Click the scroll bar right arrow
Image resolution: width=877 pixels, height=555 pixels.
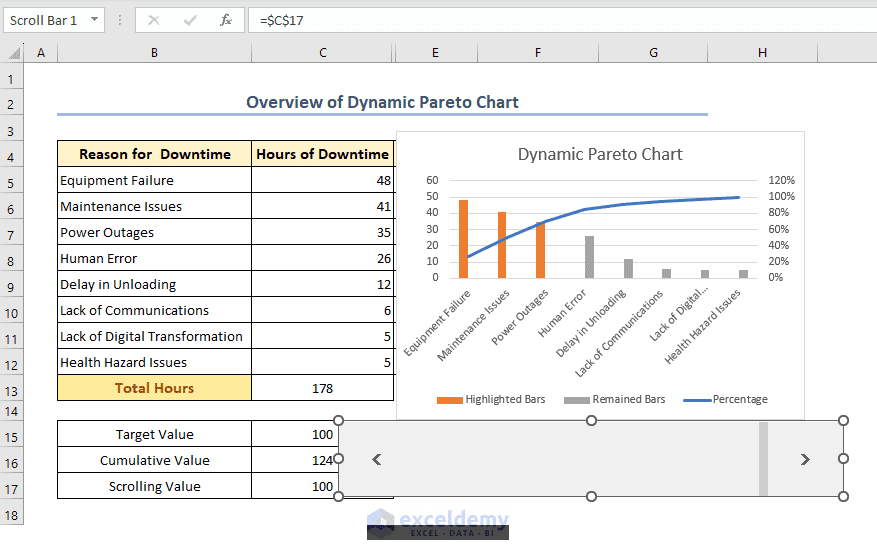[805, 459]
